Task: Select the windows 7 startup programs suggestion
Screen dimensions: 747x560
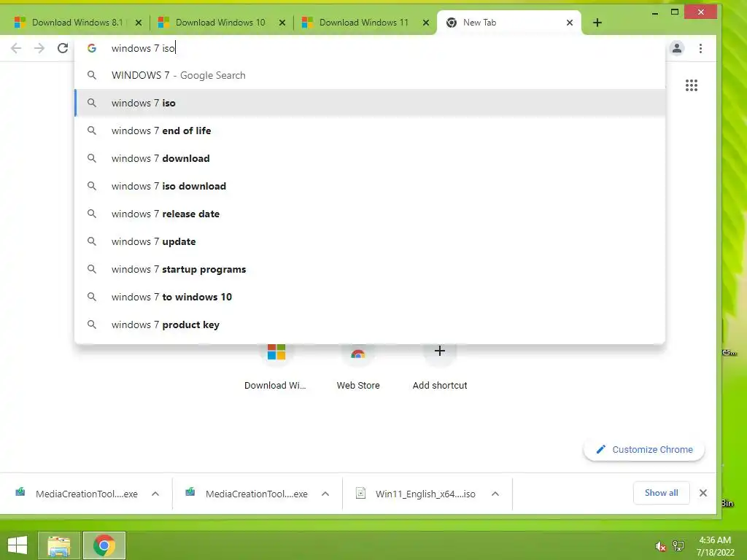Action: pyautogui.click(x=370, y=269)
